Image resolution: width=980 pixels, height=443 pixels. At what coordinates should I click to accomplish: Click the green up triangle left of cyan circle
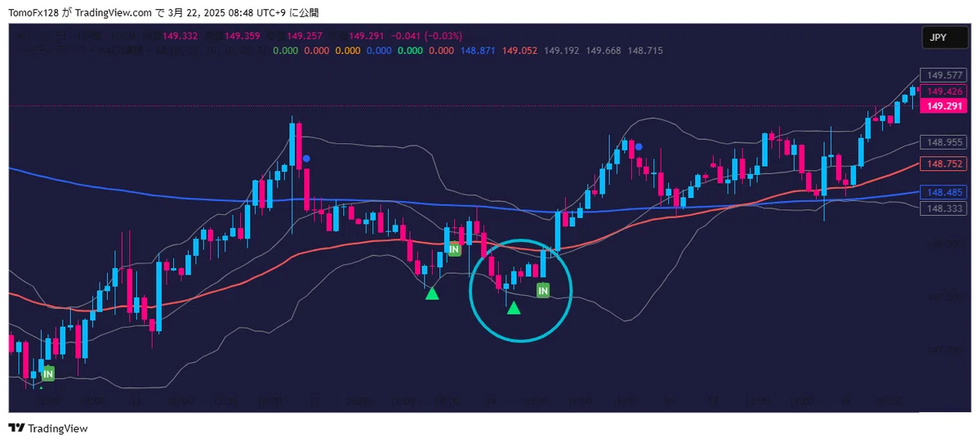[x=432, y=293]
